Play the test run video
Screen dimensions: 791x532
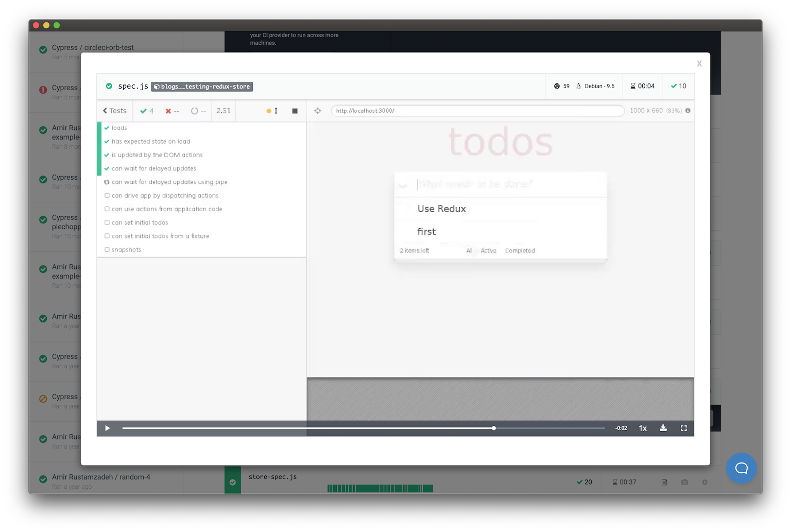(x=108, y=428)
